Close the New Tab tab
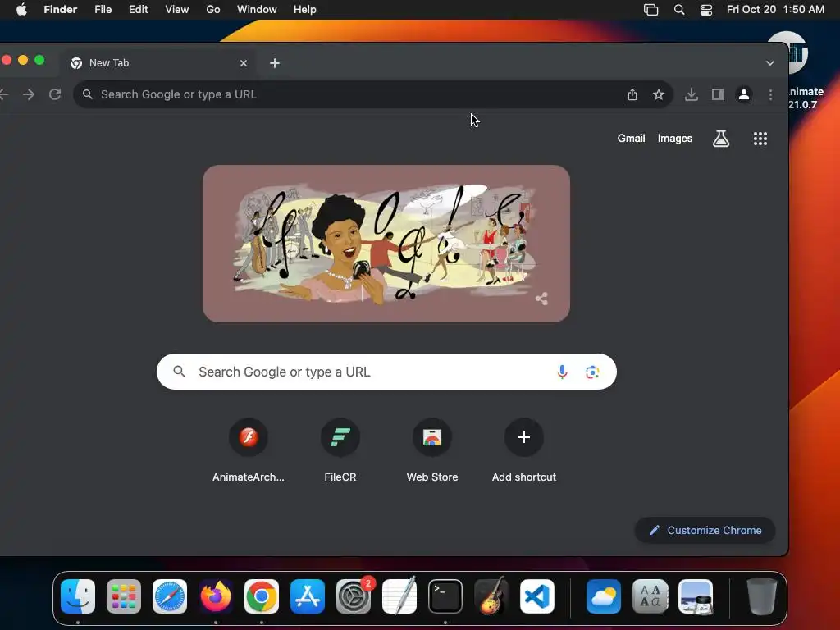Screen dimensions: 840x630 click(243, 63)
